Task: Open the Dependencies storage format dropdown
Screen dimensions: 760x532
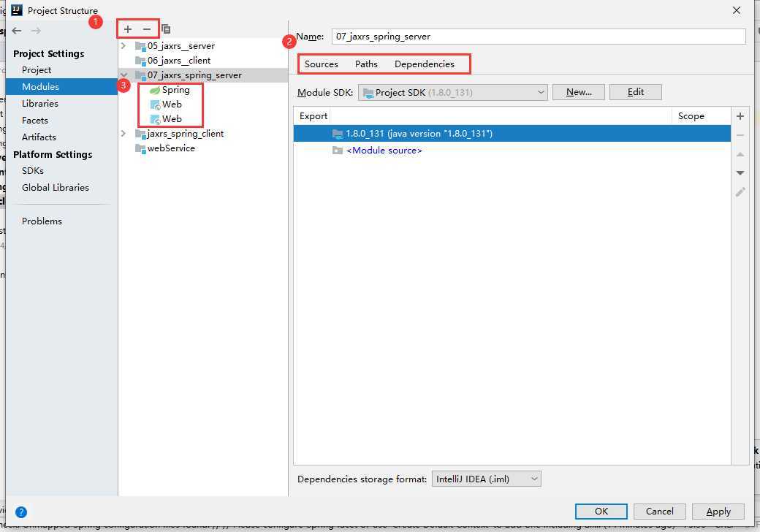Action: (486, 479)
